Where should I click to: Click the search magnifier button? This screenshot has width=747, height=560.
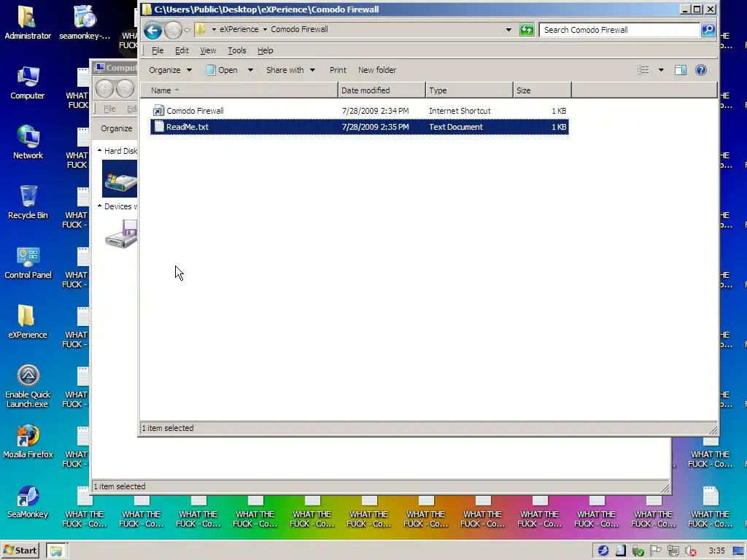click(708, 30)
